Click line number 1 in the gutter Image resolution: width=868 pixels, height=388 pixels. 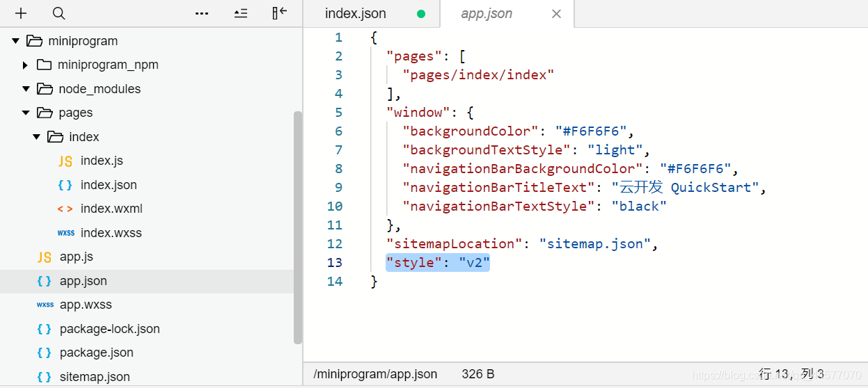click(338, 38)
